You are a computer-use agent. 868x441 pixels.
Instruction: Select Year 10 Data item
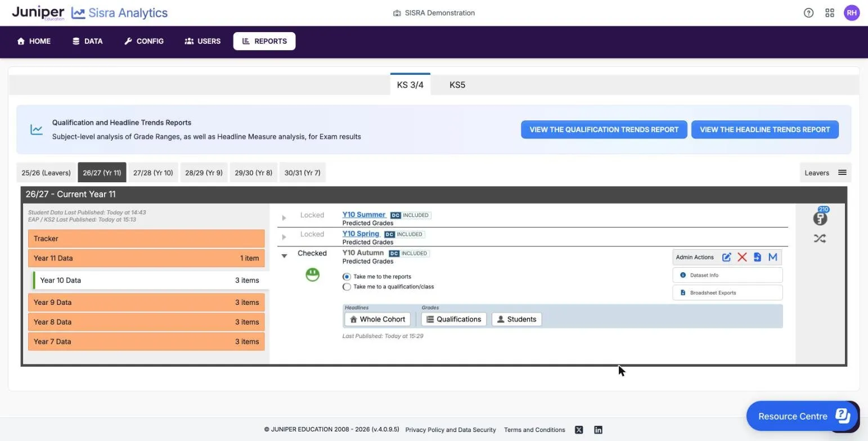click(x=151, y=280)
